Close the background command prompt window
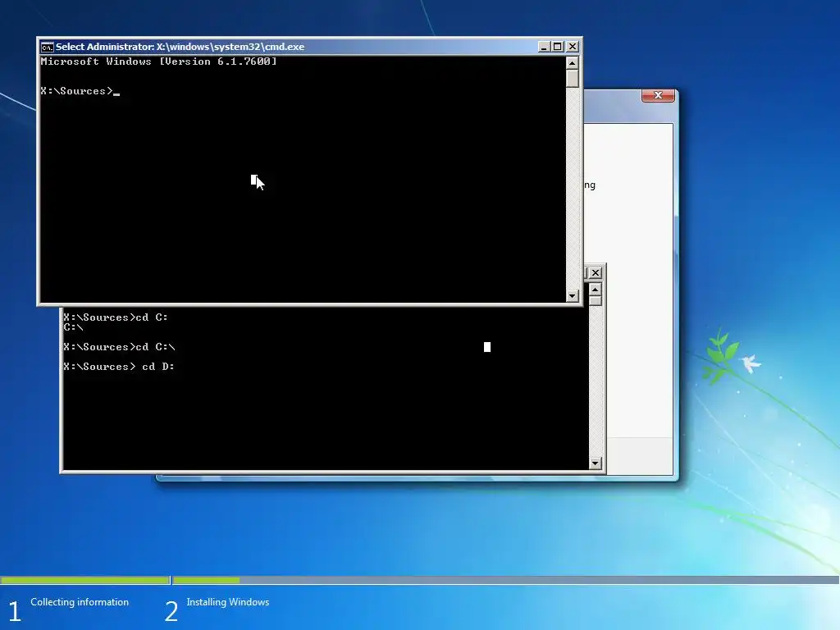This screenshot has height=630, width=840. pos(596,272)
